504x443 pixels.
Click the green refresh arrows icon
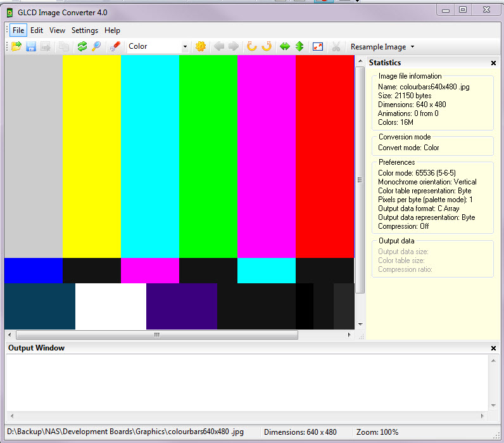(x=82, y=46)
